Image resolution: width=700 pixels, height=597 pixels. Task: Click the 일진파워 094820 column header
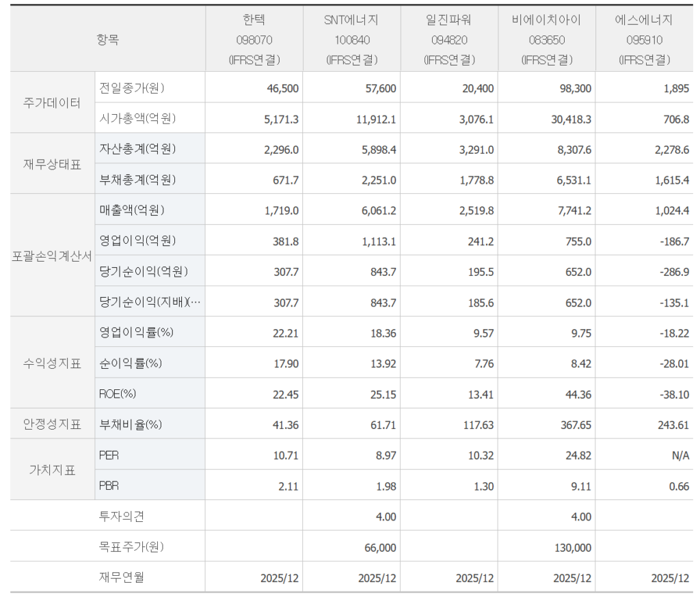[449, 39]
